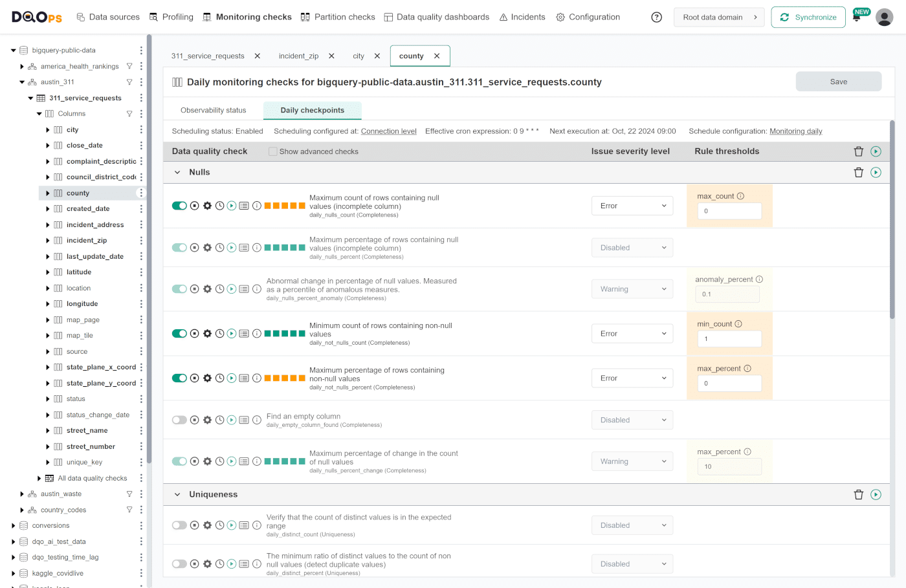Collapse the Nulls section
Viewport: 906px width, 588px height.
[x=177, y=172]
